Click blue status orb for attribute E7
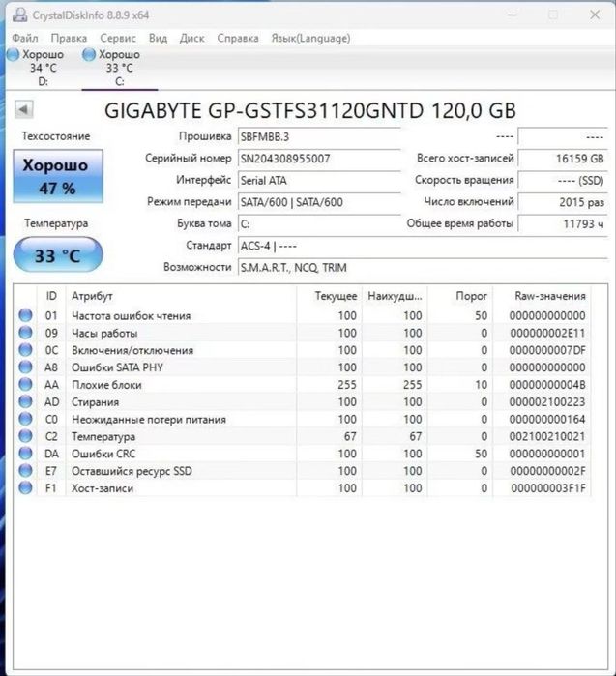Screen dimensions: 616x676 [x=25, y=470]
